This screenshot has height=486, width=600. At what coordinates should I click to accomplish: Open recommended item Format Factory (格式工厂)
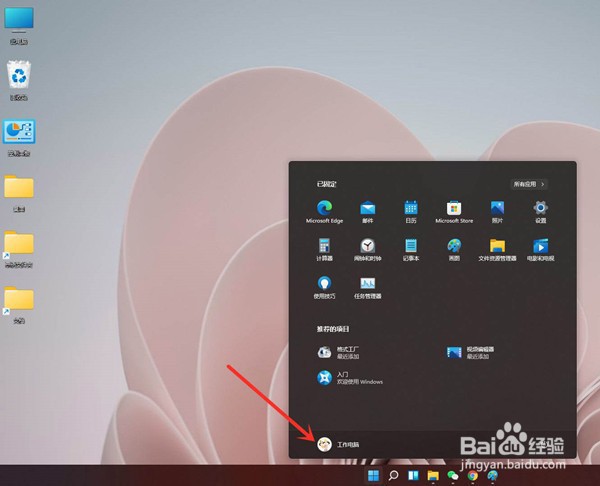click(x=338, y=352)
